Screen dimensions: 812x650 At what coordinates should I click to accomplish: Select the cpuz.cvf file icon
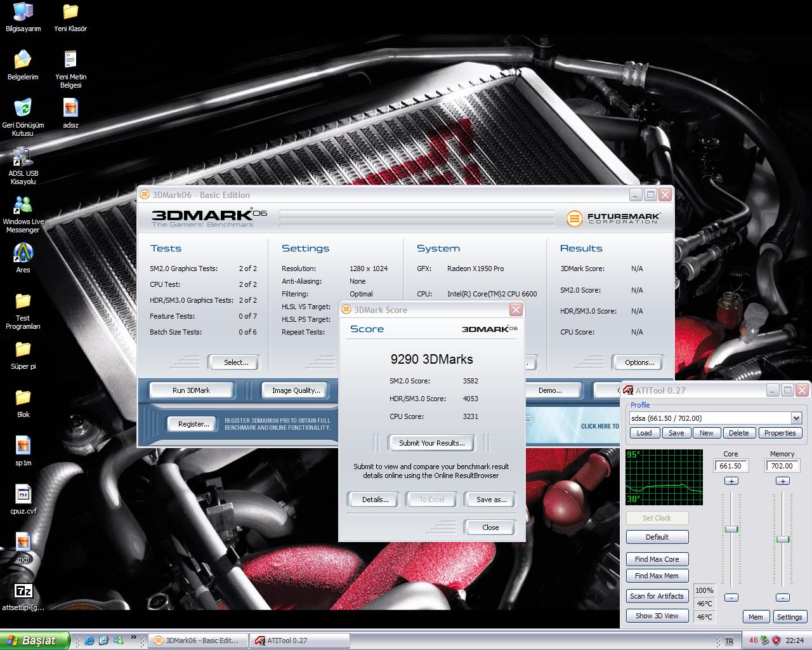23,494
